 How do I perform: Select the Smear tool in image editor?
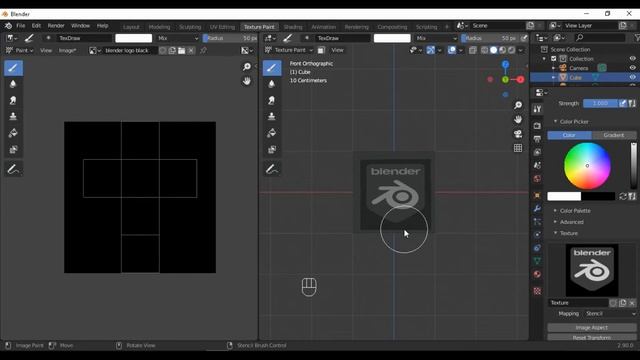(x=13, y=100)
